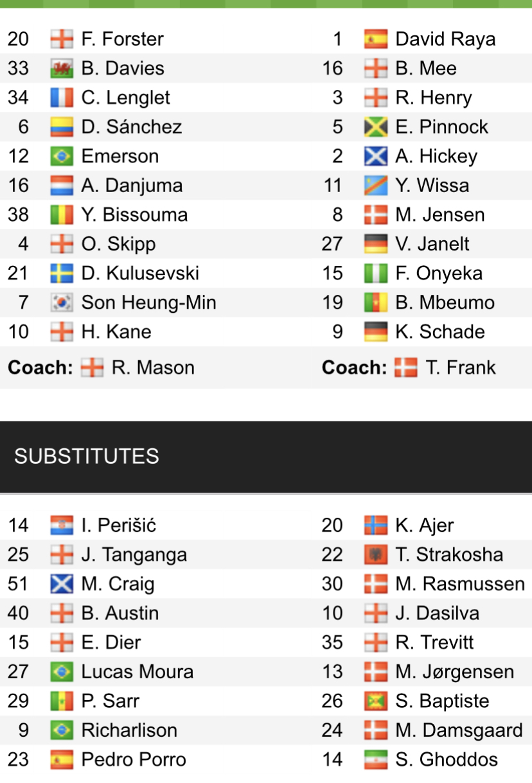Click the Welsh flag beside B. Davies
This screenshot has height=783, width=532.
pyautogui.click(x=62, y=69)
